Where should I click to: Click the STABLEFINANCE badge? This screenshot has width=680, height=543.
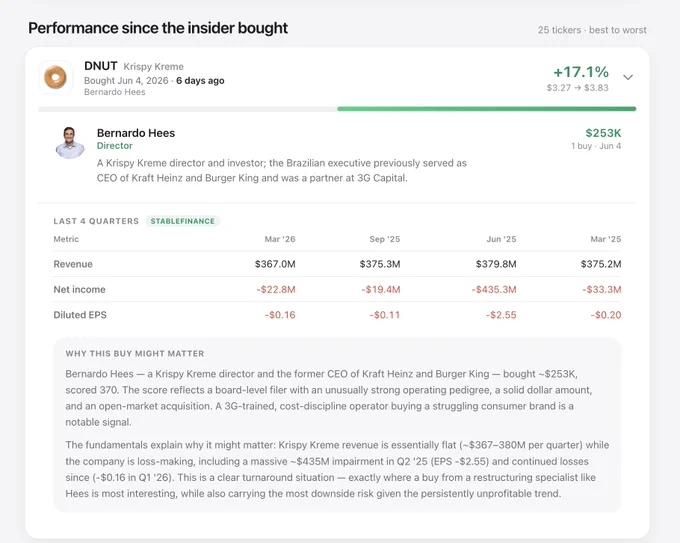point(183,221)
